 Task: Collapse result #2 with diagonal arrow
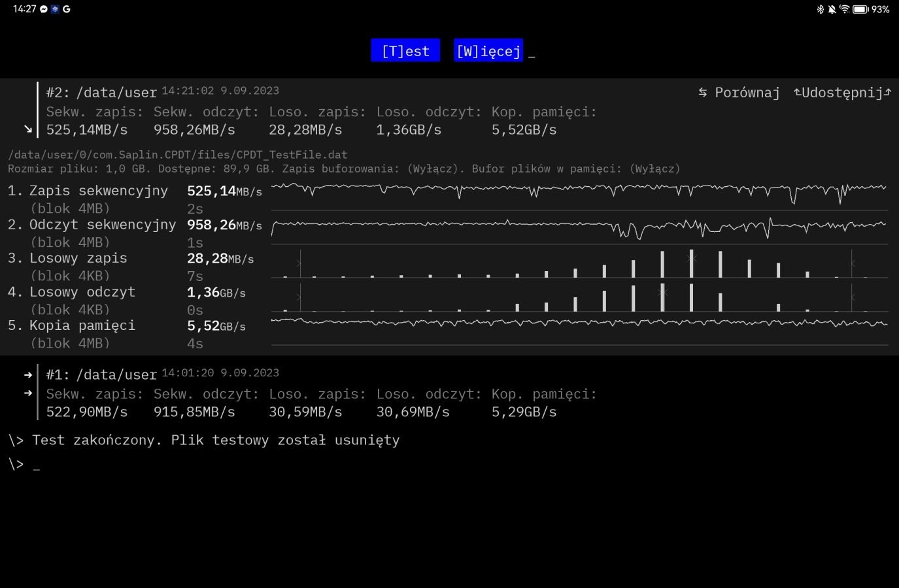click(28, 129)
